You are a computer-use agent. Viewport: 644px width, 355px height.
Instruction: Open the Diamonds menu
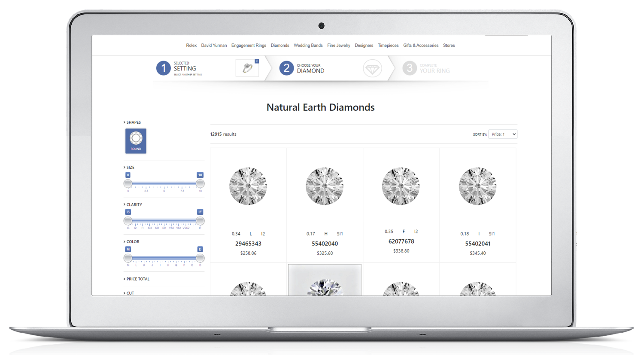pyautogui.click(x=280, y=46)
